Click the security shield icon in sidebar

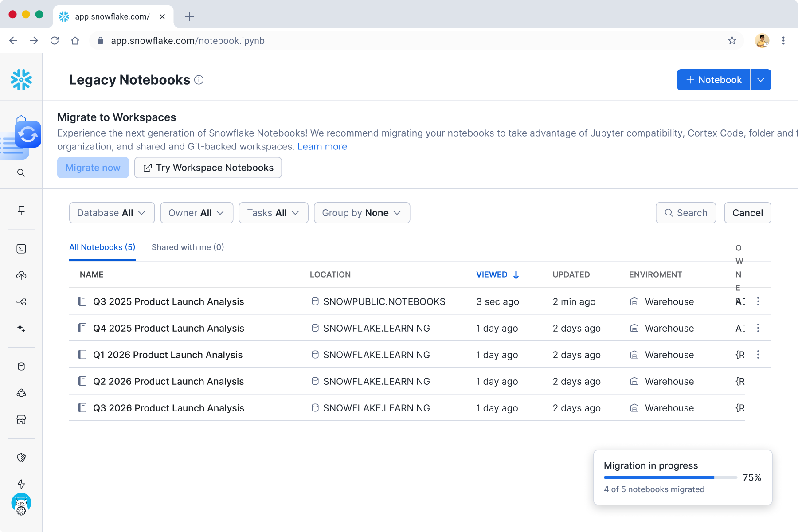(21, 458)
